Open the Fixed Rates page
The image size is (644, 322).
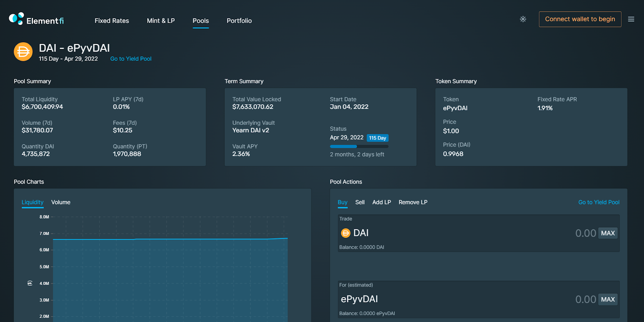pos(111,21)
